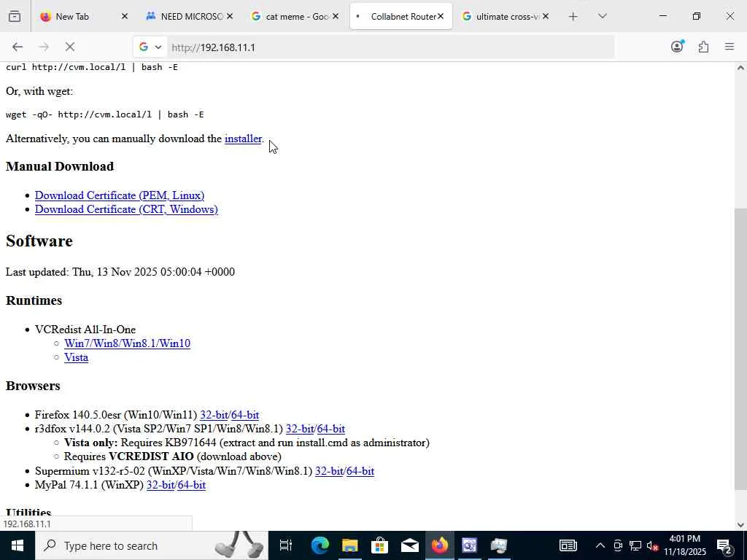Click the page vertical scrollbar thumb
The image size is (747, 560).
(x=740, y=349)
